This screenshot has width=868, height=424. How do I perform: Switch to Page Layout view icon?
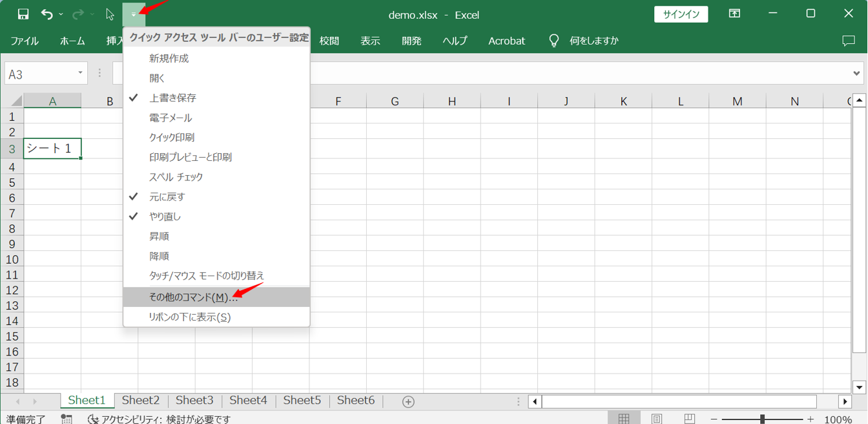[657, 419]
